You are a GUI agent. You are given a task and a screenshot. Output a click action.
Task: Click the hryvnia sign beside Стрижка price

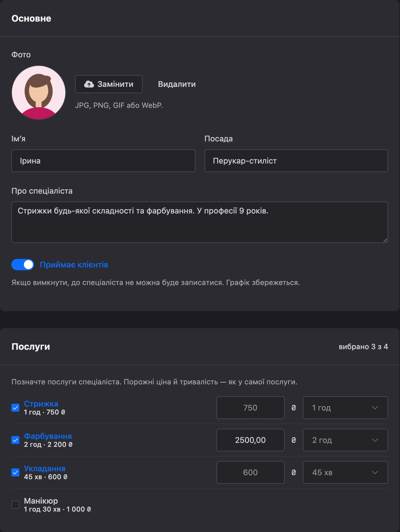click(294, 408)
